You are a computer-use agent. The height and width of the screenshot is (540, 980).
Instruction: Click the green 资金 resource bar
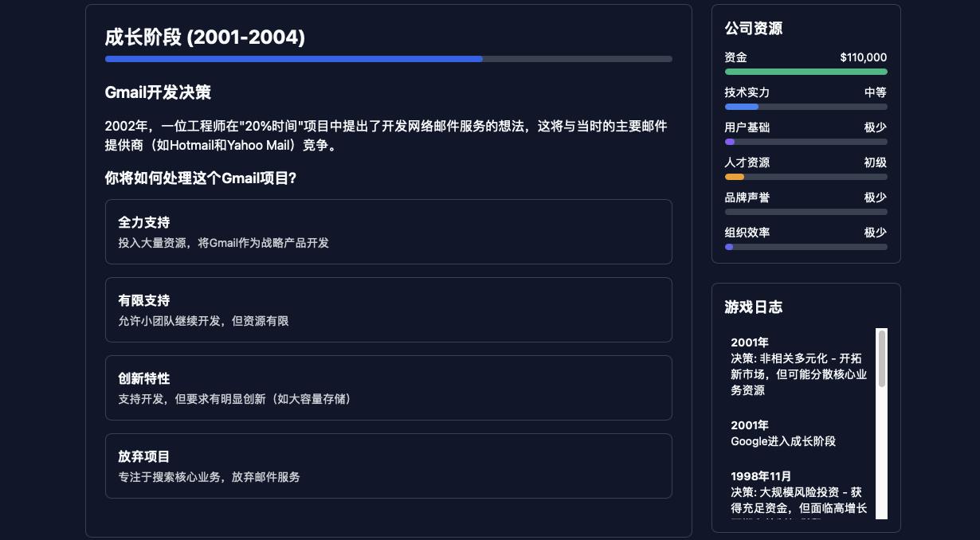coord(806,72)
